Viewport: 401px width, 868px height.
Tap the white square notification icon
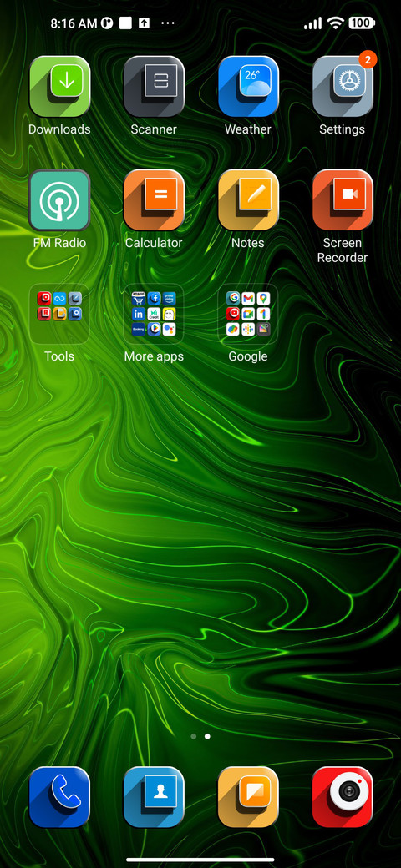pos(125,23)
